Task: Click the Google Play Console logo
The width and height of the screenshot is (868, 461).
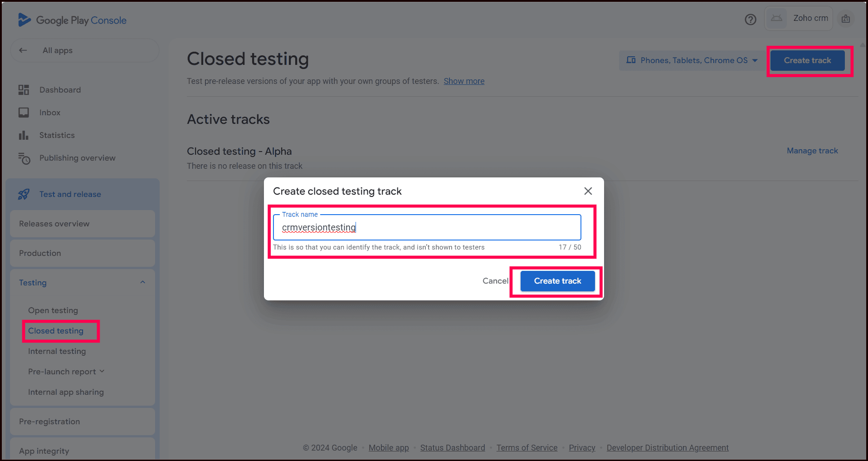Action: pyautogui.click(x=73, y=20)
